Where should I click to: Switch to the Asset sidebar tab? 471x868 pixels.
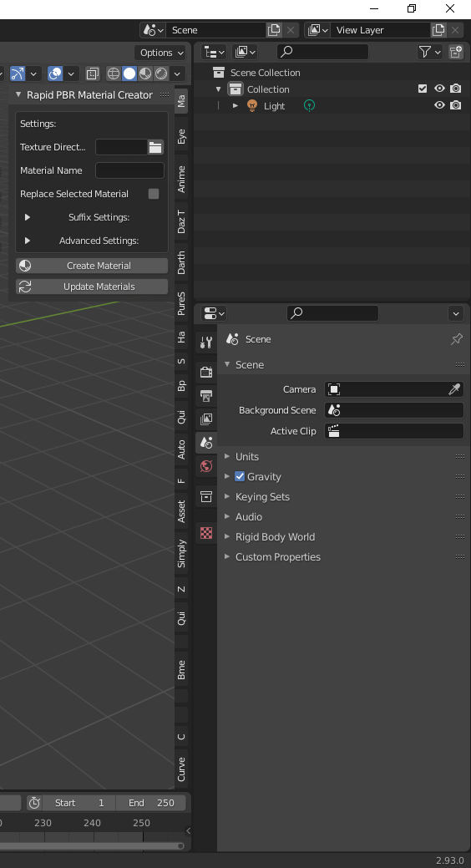click(x=181, y=510)
